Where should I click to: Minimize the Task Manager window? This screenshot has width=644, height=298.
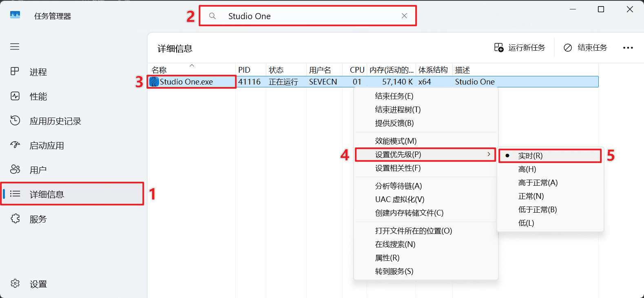click(x=573, y=9)
